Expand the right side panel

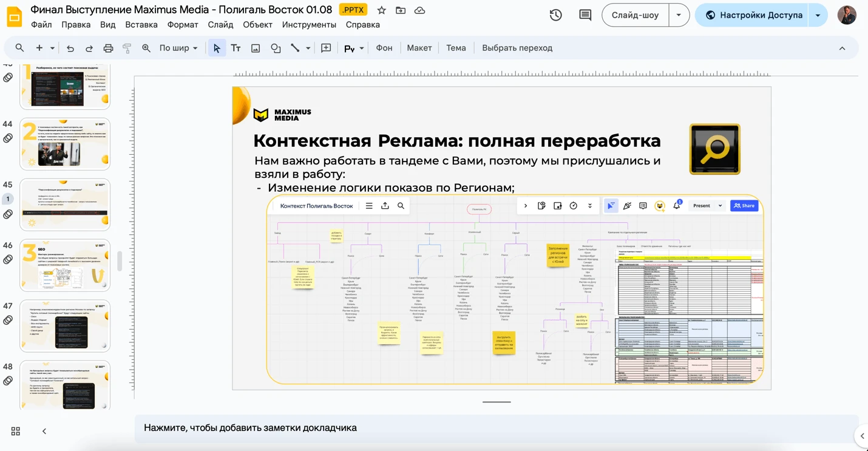coord(862,435)
